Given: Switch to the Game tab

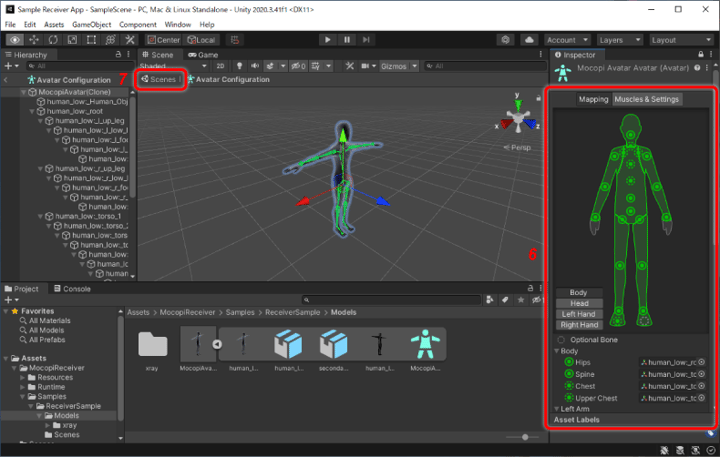Looking at the screenshot, I should (x=203, y=55).
